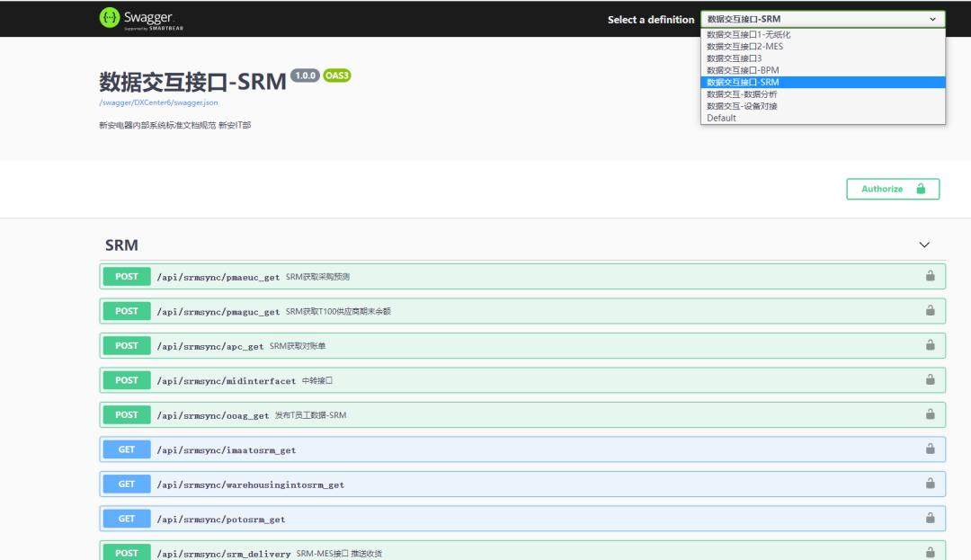Click the SRM section heading
The image size is (971, 560).
(121, 245)
